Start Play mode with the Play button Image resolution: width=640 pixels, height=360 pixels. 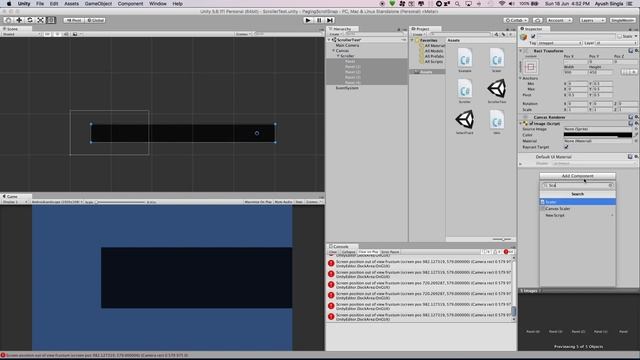pyautogui.click(x=308, y=20)
